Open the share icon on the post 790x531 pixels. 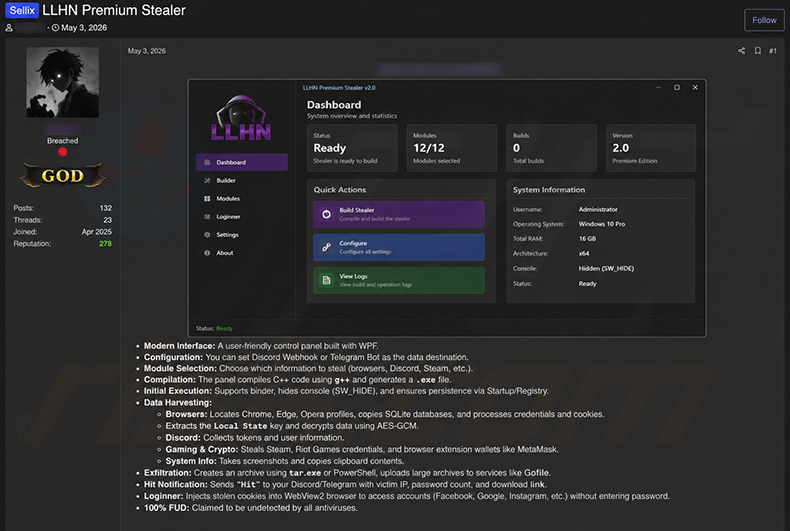741,50
